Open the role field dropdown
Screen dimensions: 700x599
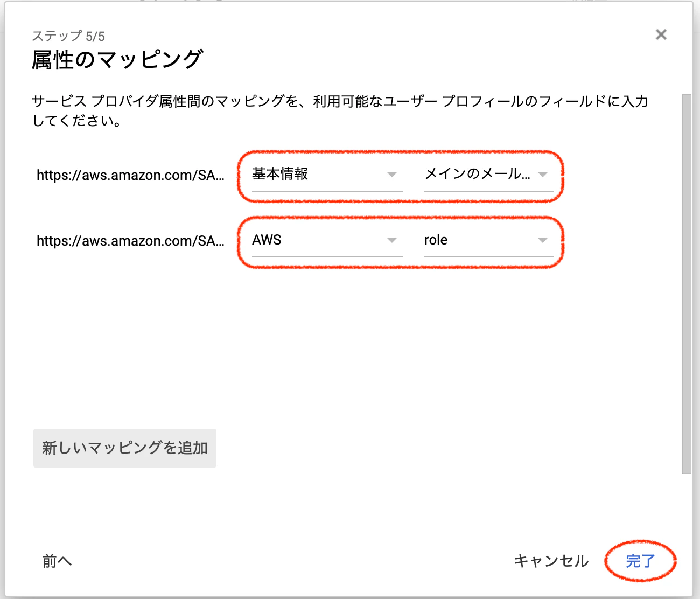[488, 240]
